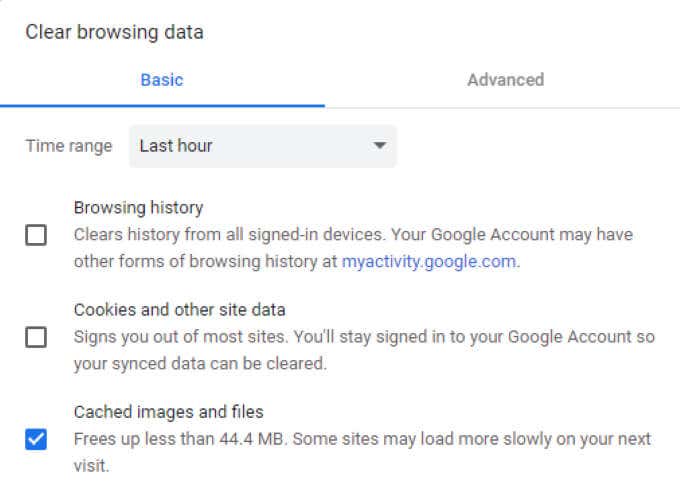The image size is (680, 484).
Task: Click the 'your synced data can be cleared' line
Action: point(200,364)
